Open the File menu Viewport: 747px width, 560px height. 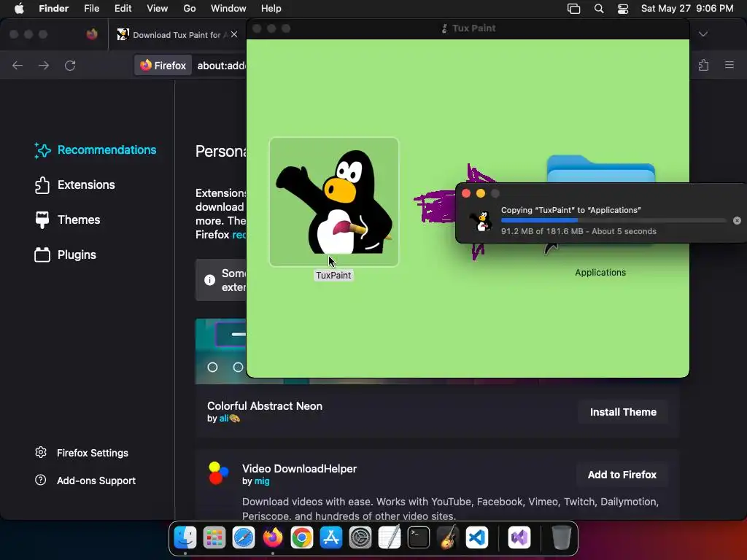(91, 9)
